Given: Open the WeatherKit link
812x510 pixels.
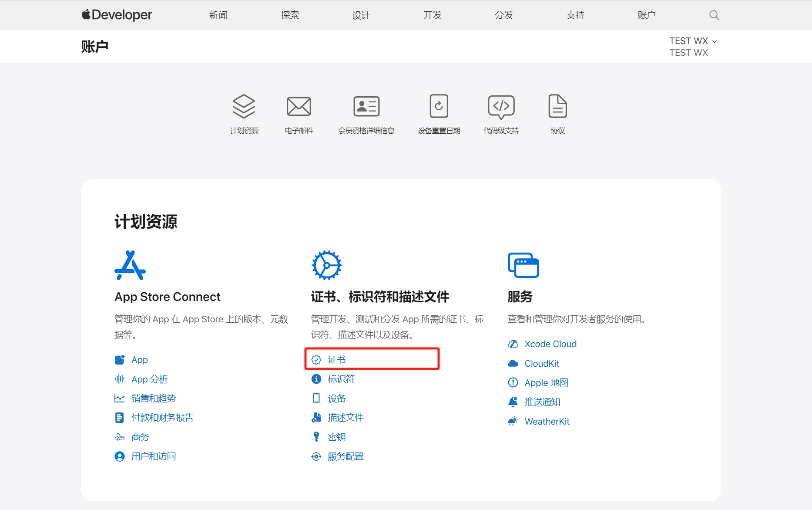Looking at the screenshot, I should click(547, 421).
